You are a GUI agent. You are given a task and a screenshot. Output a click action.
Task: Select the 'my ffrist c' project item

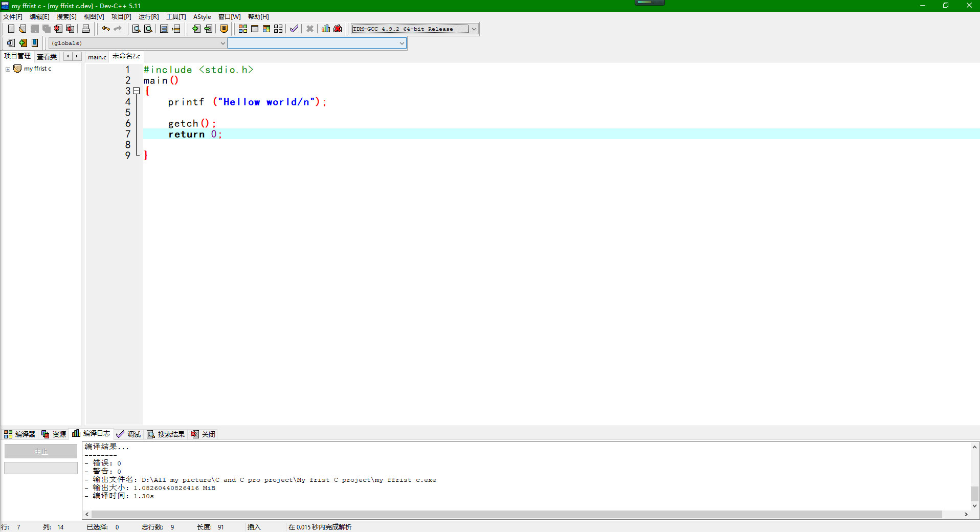[37, 69]
